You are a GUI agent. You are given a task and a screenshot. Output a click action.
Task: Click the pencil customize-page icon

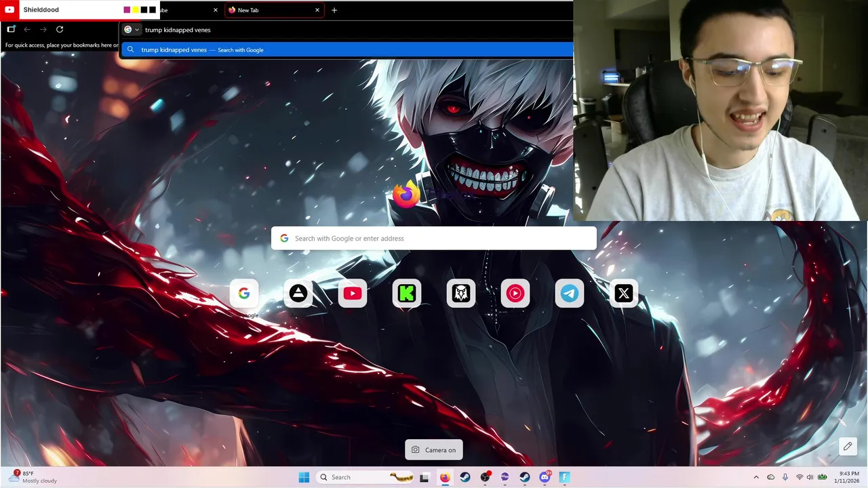(848, 446)
